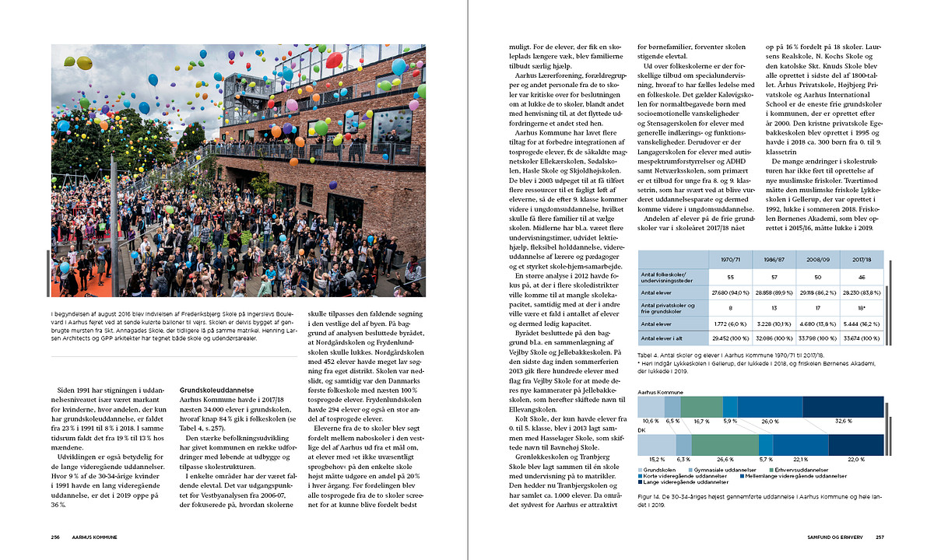This screenshot has height=560, width=934.
Task: Select the 1970/71 table column header
Action: coord(729,258)
